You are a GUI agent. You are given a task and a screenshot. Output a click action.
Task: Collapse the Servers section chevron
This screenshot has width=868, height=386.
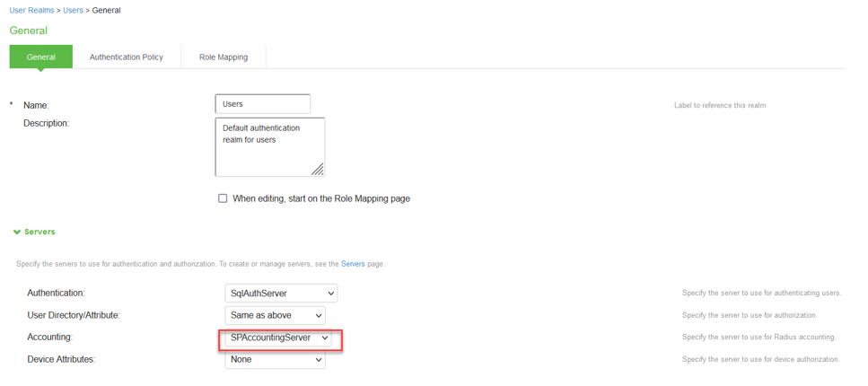point(17,232)
